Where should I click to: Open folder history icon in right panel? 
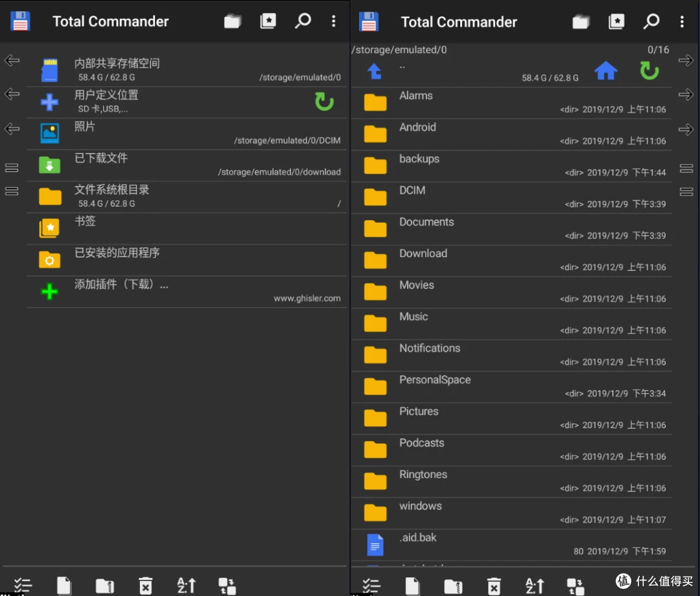pos(581,21)
